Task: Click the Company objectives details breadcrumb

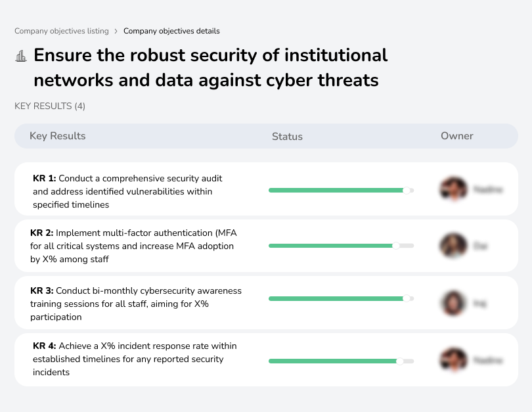Action: point(171,31)
